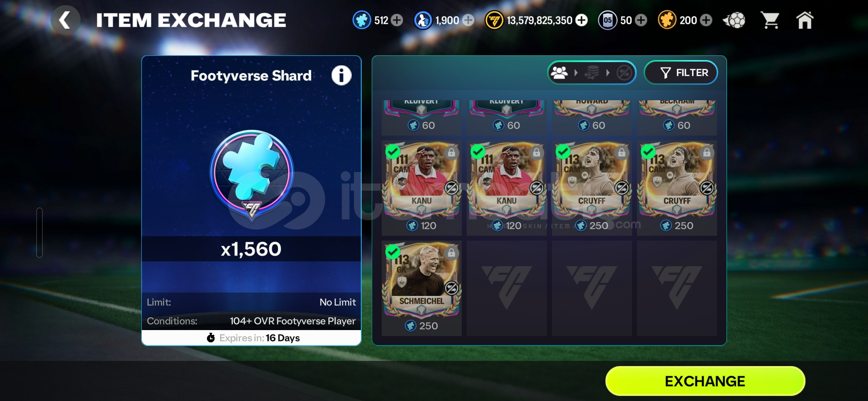This screenshot has width=868, height=401.
Task: Open the shopping cart store
Action: pos(770,20)
